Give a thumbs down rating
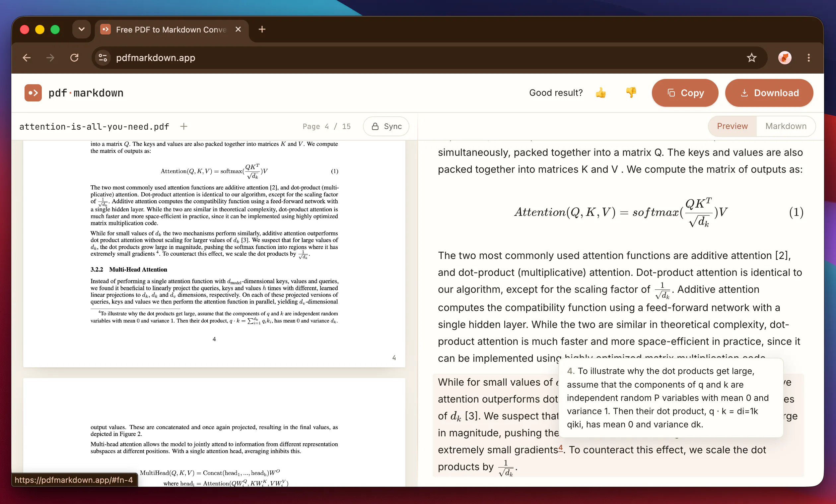Screen dimensions: 836x504 (x=631, y=93)
